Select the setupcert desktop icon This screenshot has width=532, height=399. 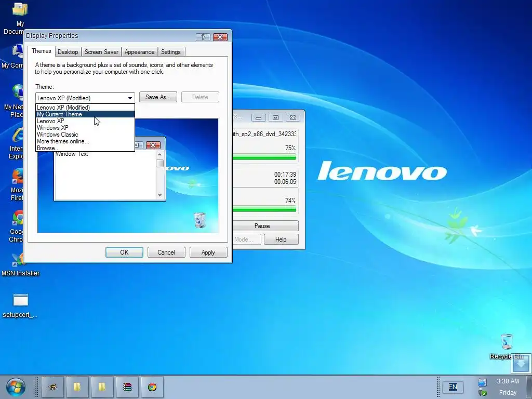(20, 305)
